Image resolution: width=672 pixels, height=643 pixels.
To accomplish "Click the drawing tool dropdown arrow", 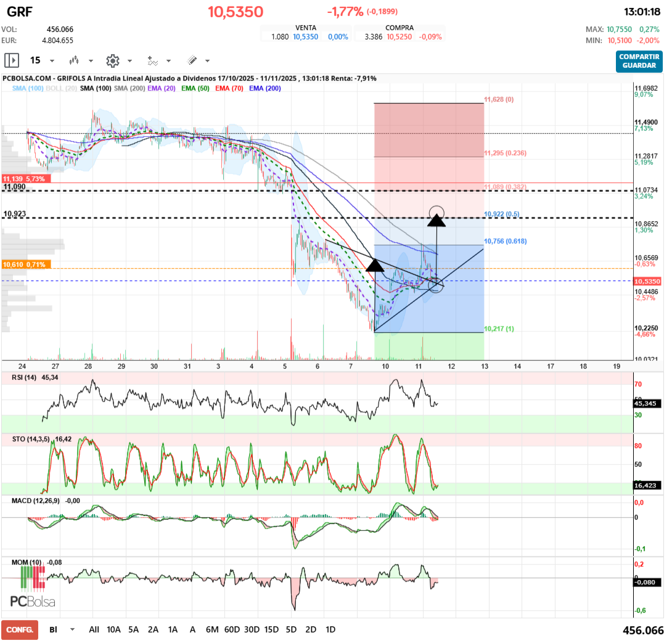I will tap(207, 60).
